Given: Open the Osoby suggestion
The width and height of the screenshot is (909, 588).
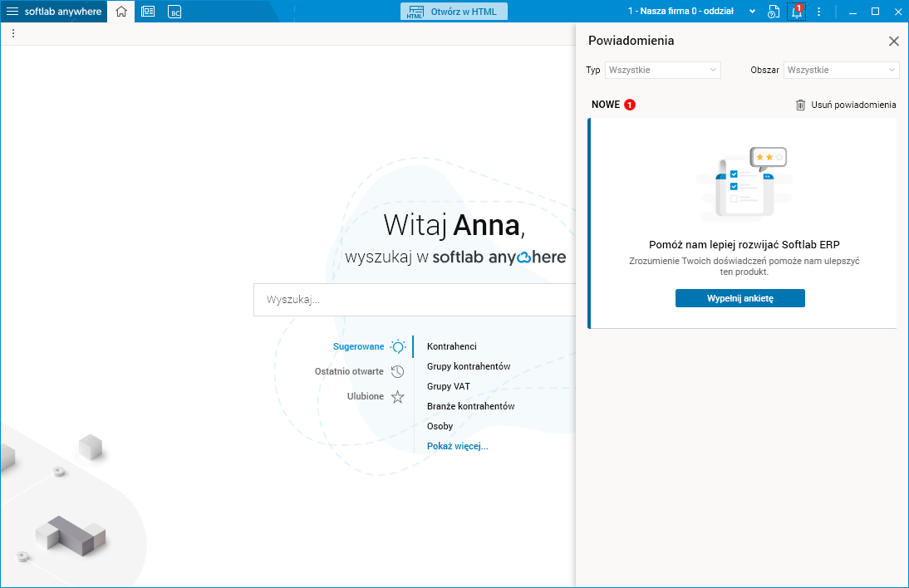Looking at the screenshot, I should [440, 426].
